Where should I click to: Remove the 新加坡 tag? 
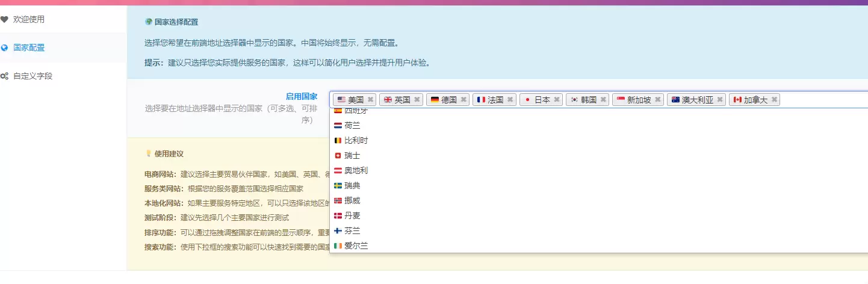tap(658, 100)
